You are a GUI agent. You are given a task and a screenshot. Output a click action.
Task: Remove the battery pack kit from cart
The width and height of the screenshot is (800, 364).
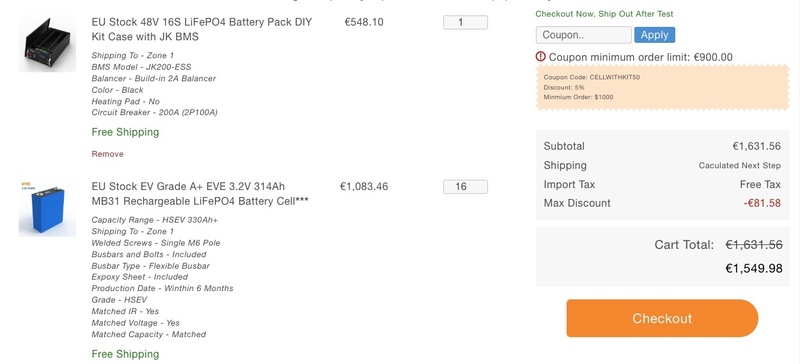click(107, 154)
